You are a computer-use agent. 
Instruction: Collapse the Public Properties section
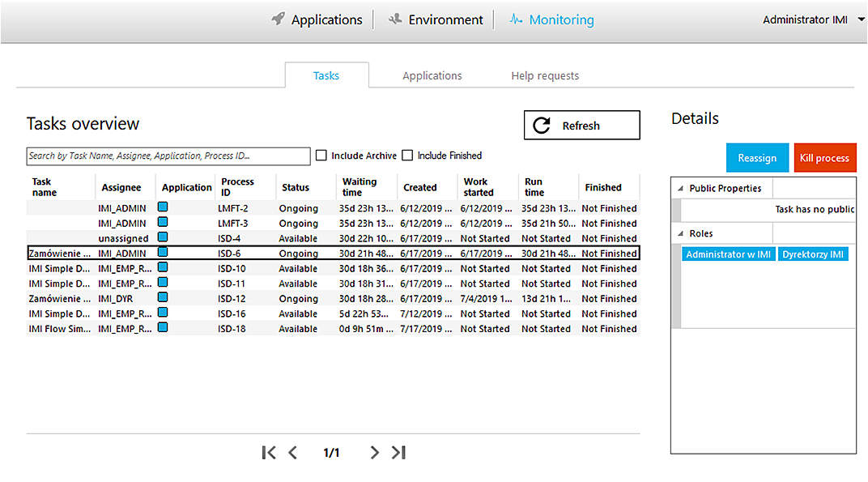click(x=679, y=189)
